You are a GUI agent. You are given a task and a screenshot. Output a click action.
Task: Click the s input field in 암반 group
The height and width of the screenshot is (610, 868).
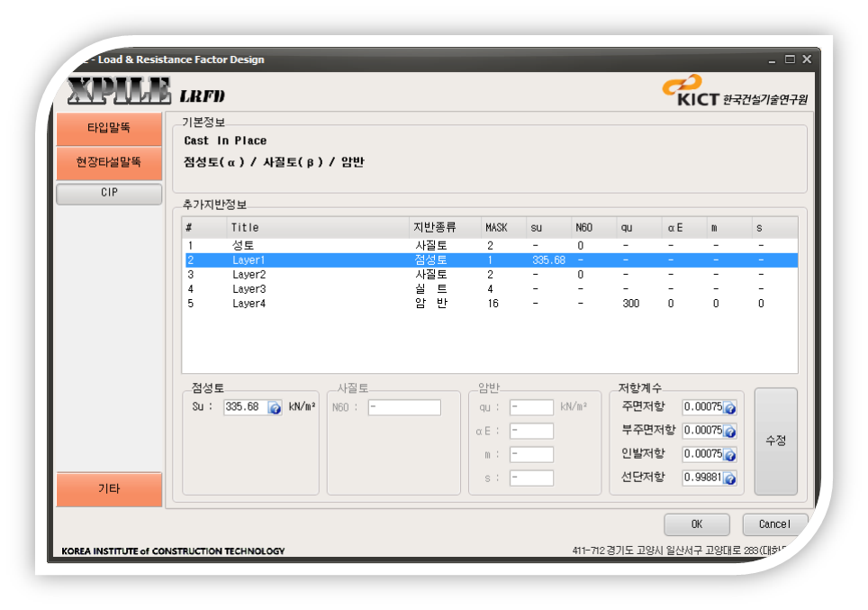[531, 478]
